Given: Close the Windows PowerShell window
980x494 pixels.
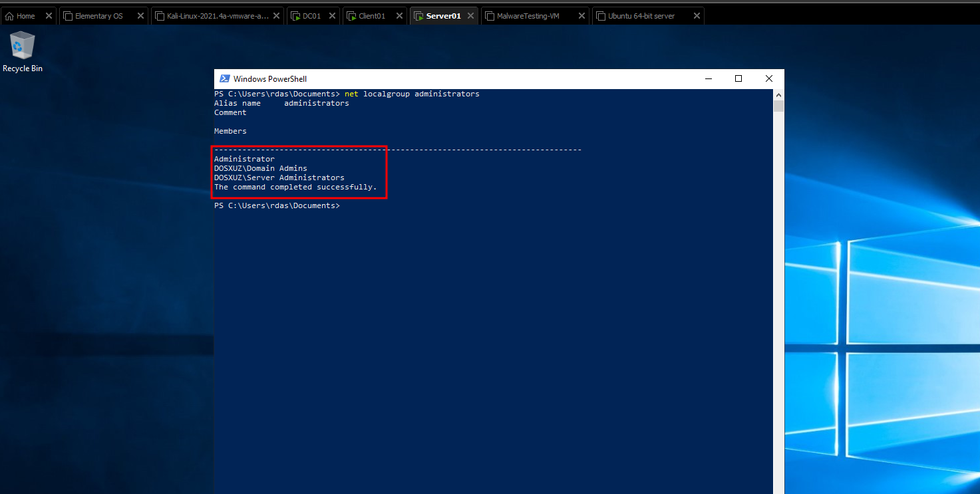Looking at the screenshot, I should (x=768, y=78).
